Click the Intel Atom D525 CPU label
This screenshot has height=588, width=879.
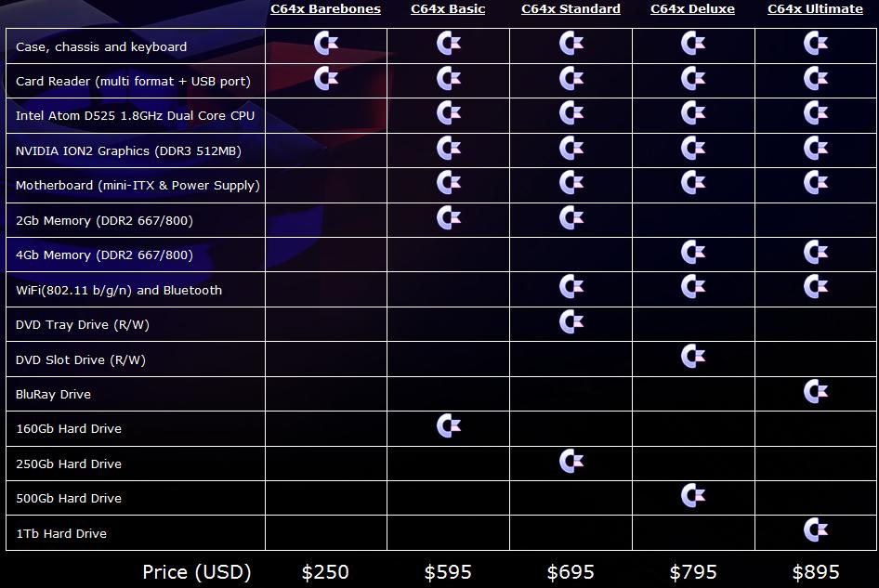tap(135, 116)
